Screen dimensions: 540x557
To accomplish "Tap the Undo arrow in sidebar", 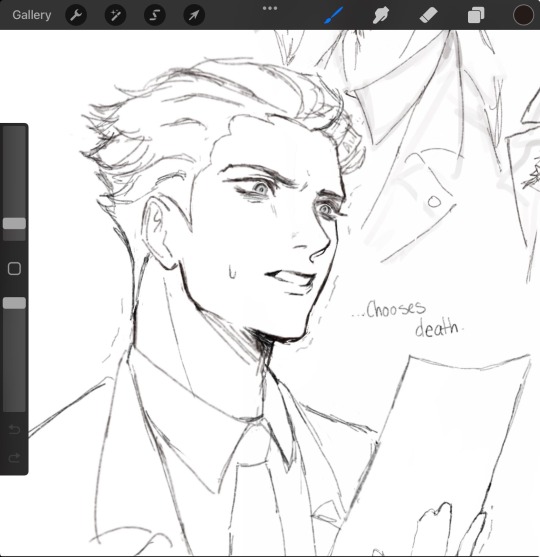I will click(14, 429).
